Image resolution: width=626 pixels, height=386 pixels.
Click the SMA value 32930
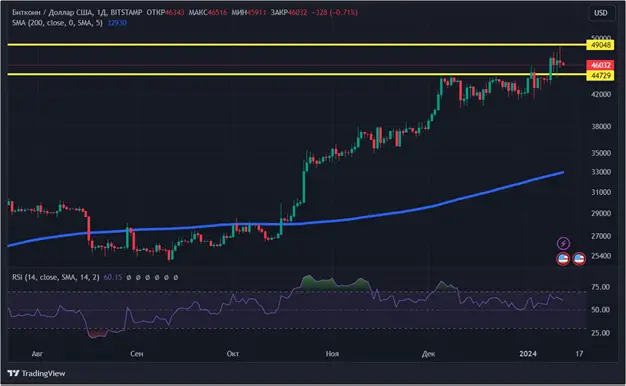coord(117,23)
